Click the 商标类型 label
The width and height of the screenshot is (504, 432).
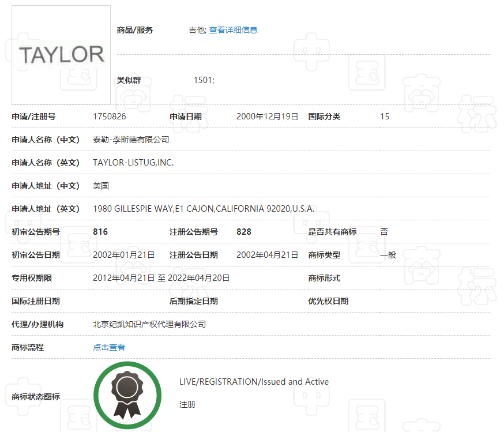[x=324, y=255]
